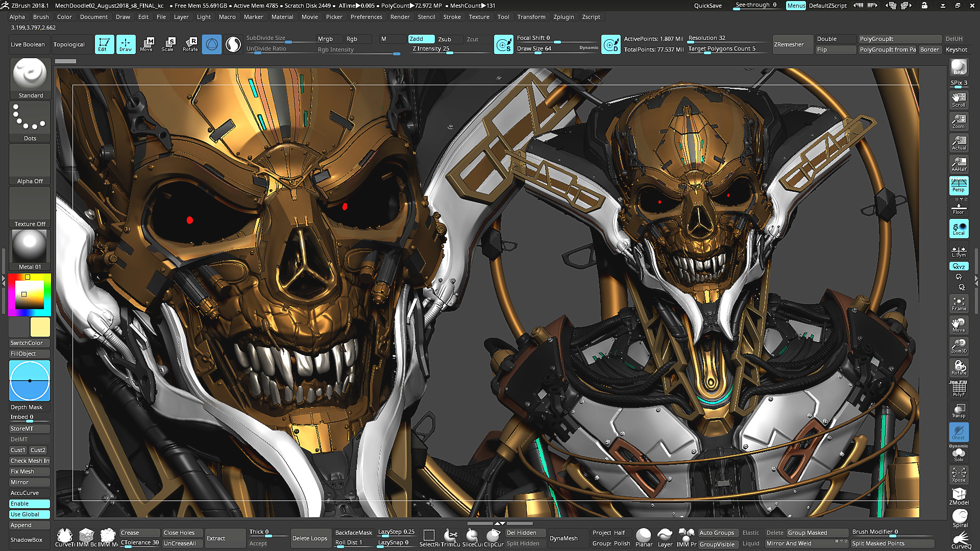Select the Planar brush icon

[x=644, y=538]
